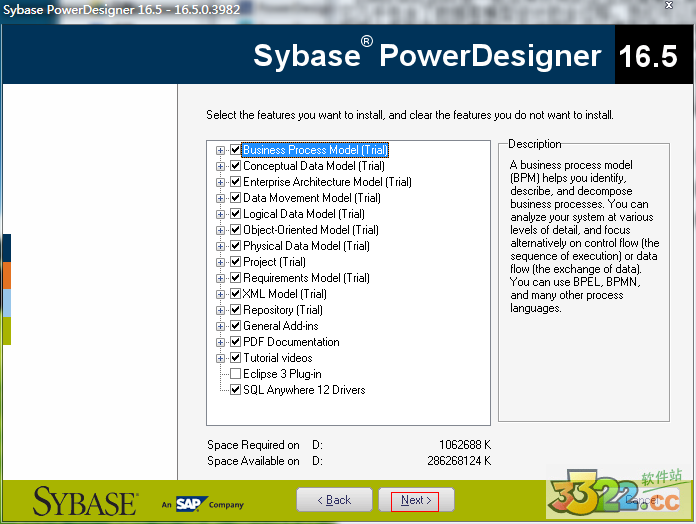Select Project (Trial) label
The height and width of the screenshot is (524, 696).
(x=274, y=262)
